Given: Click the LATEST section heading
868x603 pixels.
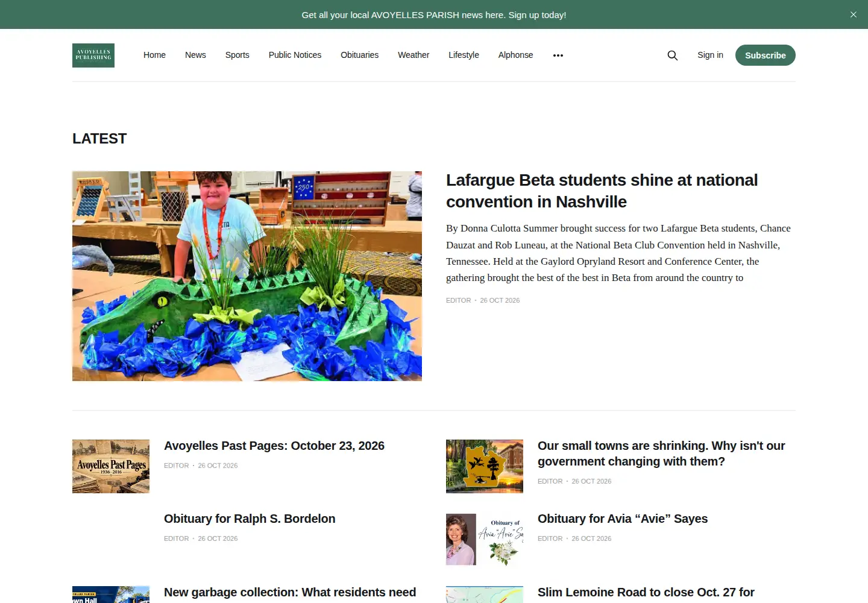Looking at the screenshot, I should pos(99,139).
